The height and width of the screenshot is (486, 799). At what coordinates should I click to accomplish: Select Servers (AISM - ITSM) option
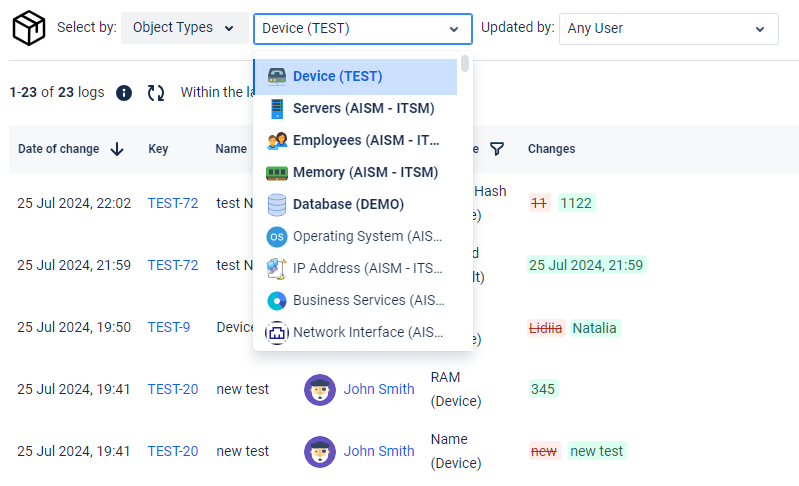(x=364, y=108)
